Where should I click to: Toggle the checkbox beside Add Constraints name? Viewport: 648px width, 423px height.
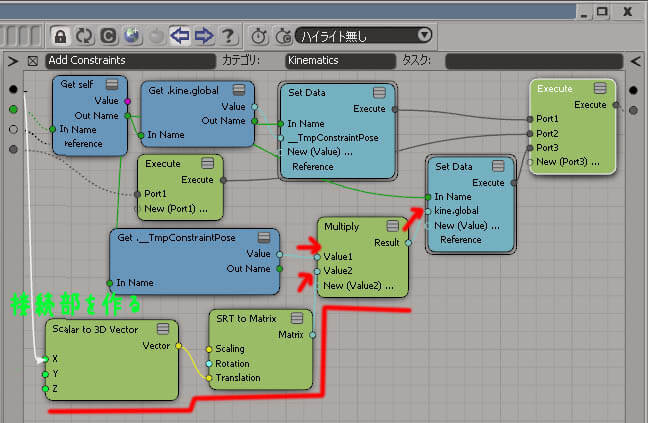[32, 61]
